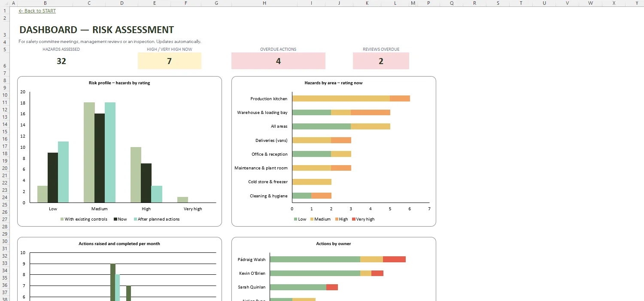The height and width of the screenshot is (301, 644).
Task: Select the red segment of Pádraig Walsh's bar
Action: tap(394, 259)
